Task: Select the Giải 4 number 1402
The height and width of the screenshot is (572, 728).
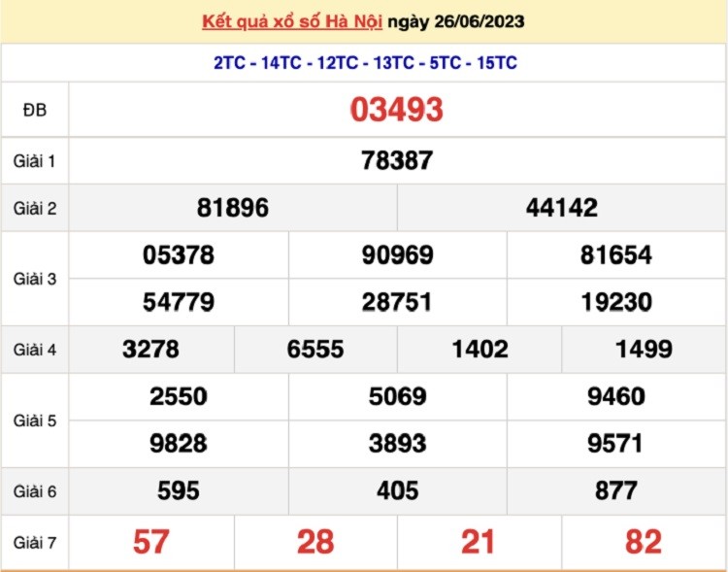Action: (x=480, y=350)
